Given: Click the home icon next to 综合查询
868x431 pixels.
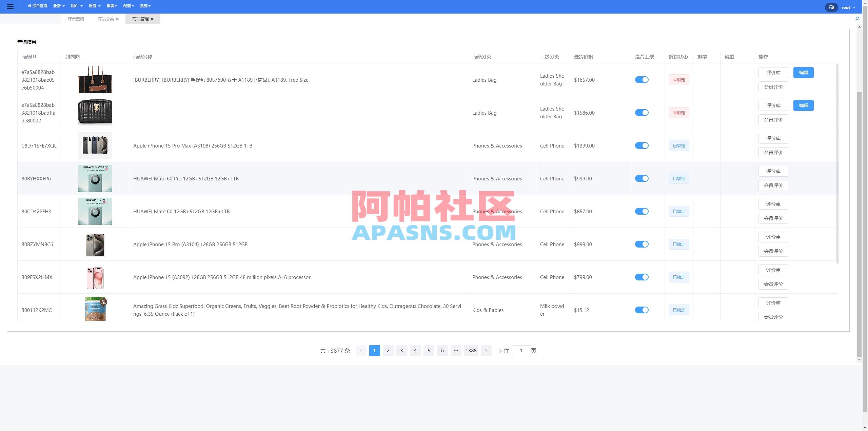Looking at the screenshot, I should 30,6.
